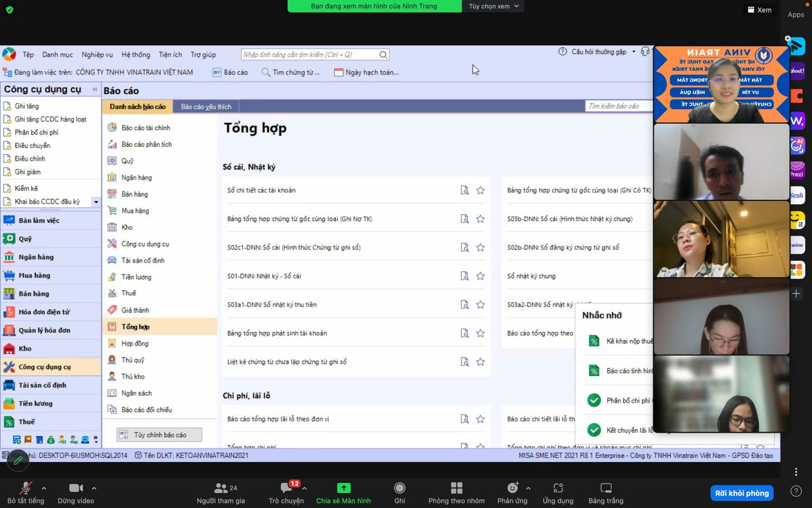This screenshot has height=508, width=812.
Task: Star 'Bảng tổng hợp phát sinh tài khoản' report
Action: 480,333
